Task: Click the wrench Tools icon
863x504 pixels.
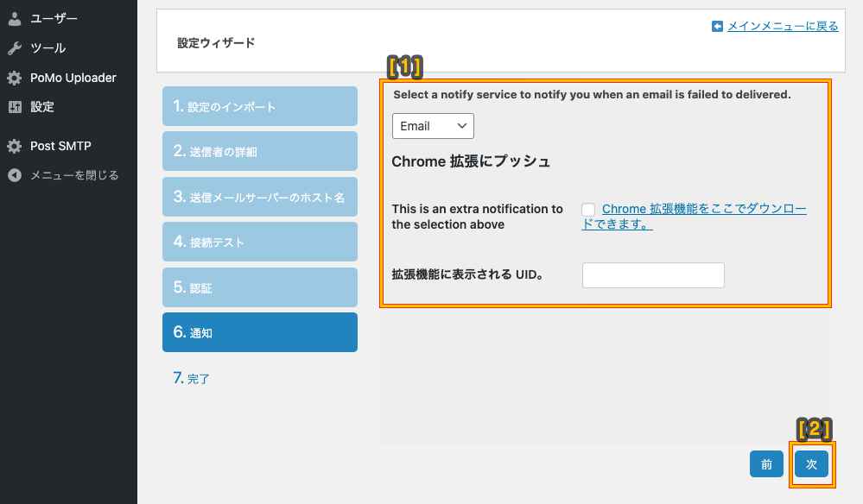Action: coord(15,48)
